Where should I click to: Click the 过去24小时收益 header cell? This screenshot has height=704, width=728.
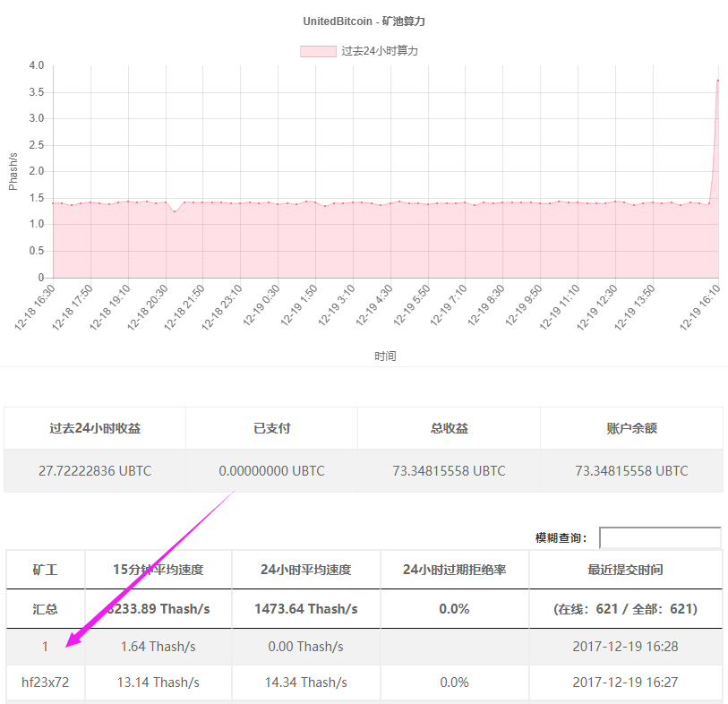click(x=95, y=428)
